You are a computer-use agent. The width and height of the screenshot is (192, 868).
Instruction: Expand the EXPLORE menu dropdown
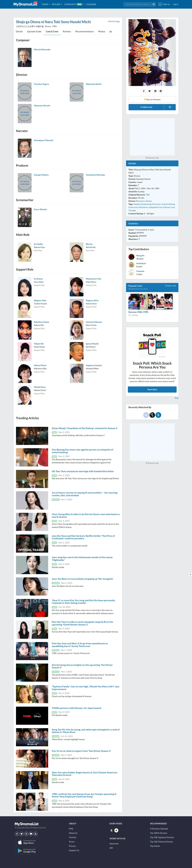[57, 4]
